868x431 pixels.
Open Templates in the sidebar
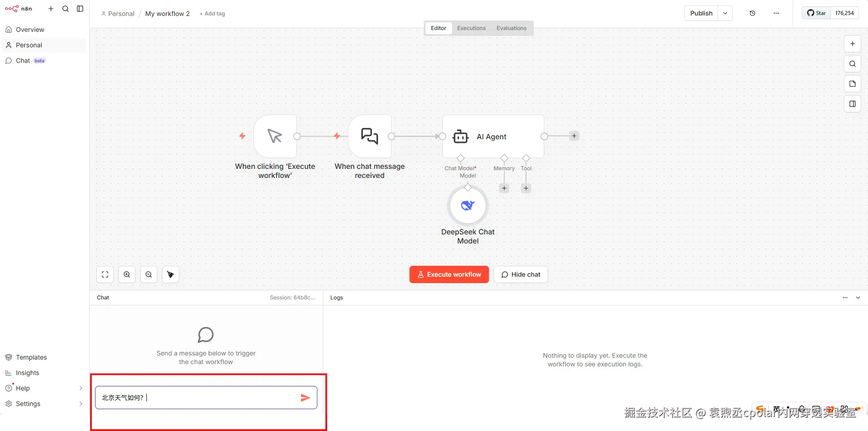click(44, 357)
